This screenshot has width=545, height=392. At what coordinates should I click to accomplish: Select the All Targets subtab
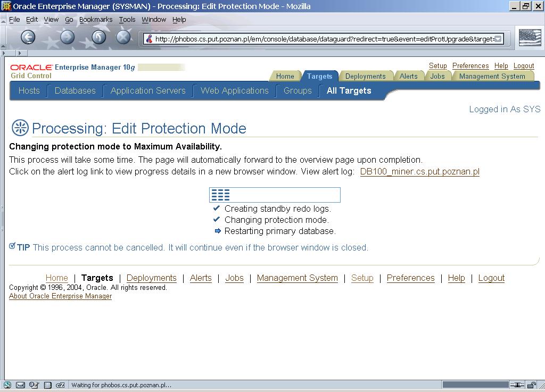pyautogui.click(x=349, y=90)
